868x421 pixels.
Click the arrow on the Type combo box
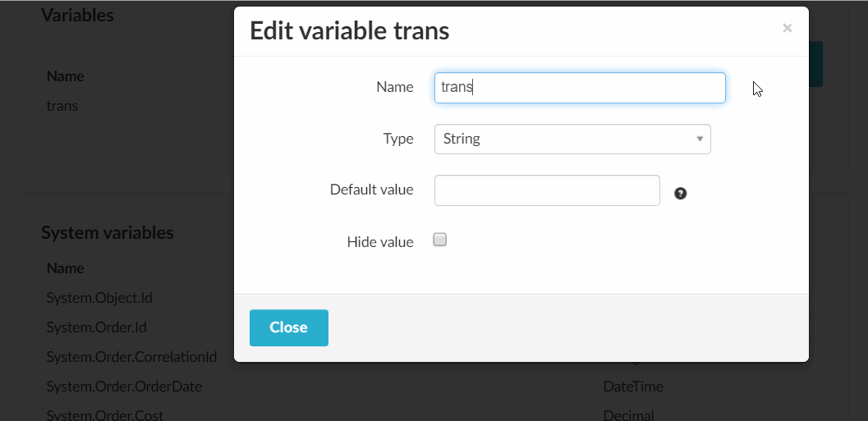(699, 139)
